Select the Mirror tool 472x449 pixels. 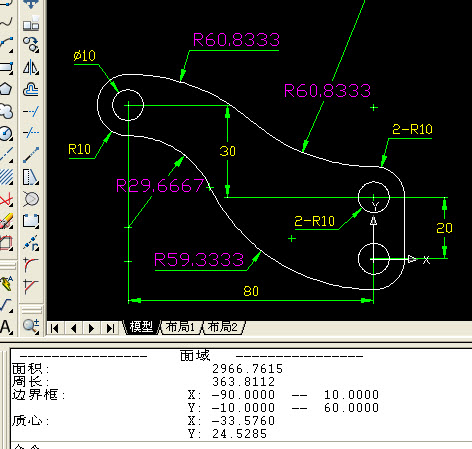(31, 67)
